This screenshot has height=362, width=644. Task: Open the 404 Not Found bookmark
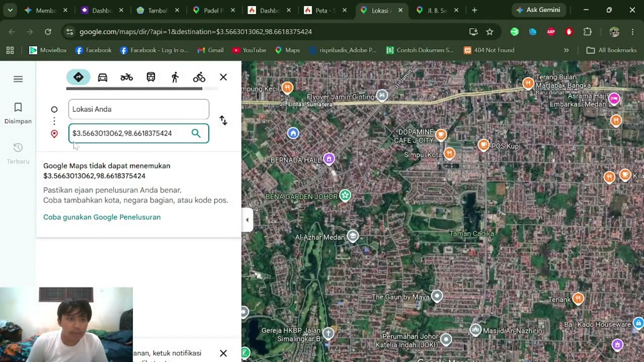(489, 50)
